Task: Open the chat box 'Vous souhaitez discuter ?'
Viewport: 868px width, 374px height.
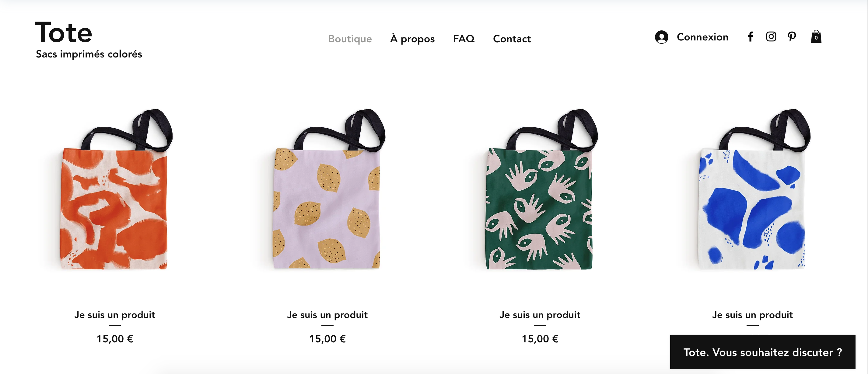Action: point(762,352)
